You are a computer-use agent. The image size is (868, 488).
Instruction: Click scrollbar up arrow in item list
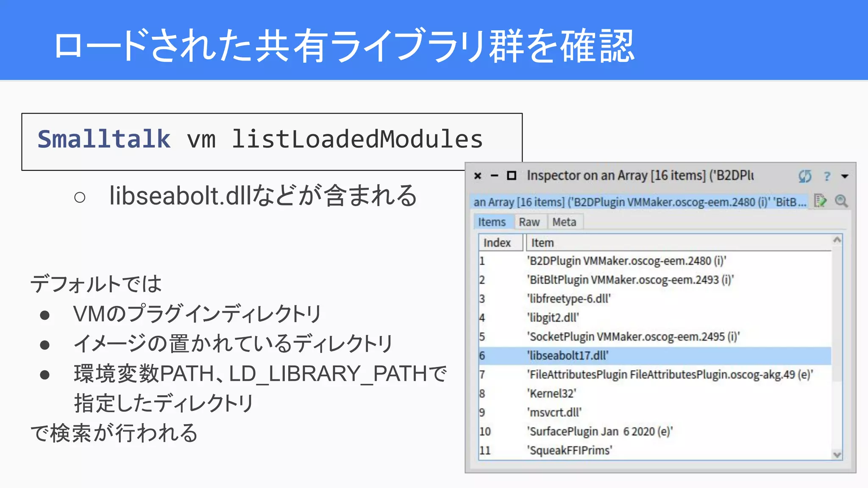point(837,240)
